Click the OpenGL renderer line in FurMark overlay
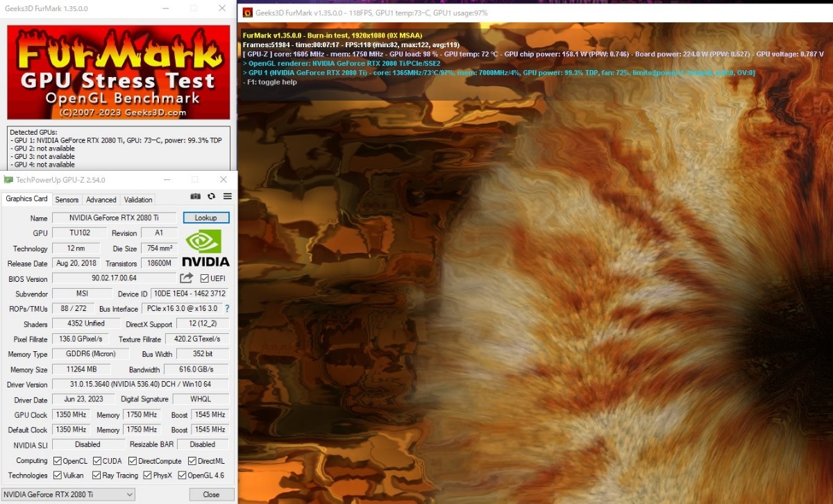 coord(342,63)
